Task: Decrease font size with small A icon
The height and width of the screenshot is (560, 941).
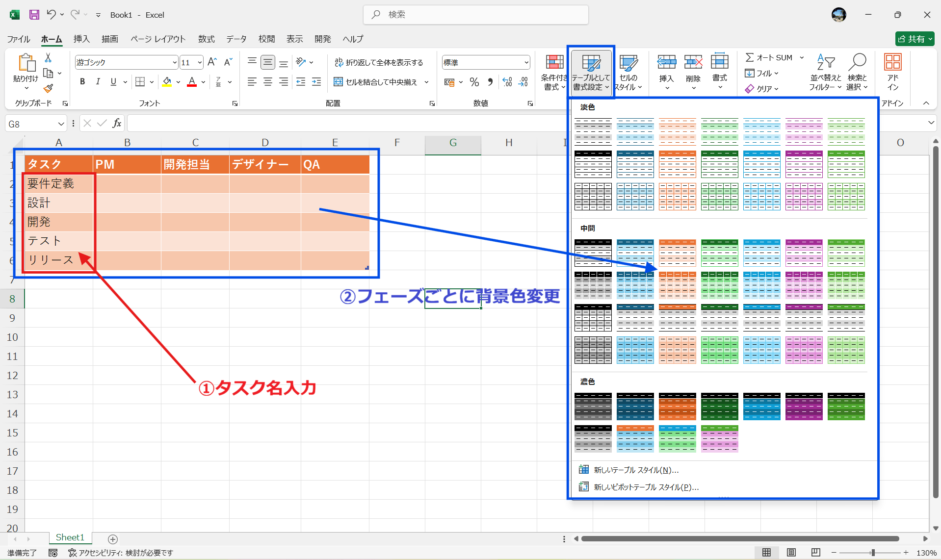Action: pos(228,62)
